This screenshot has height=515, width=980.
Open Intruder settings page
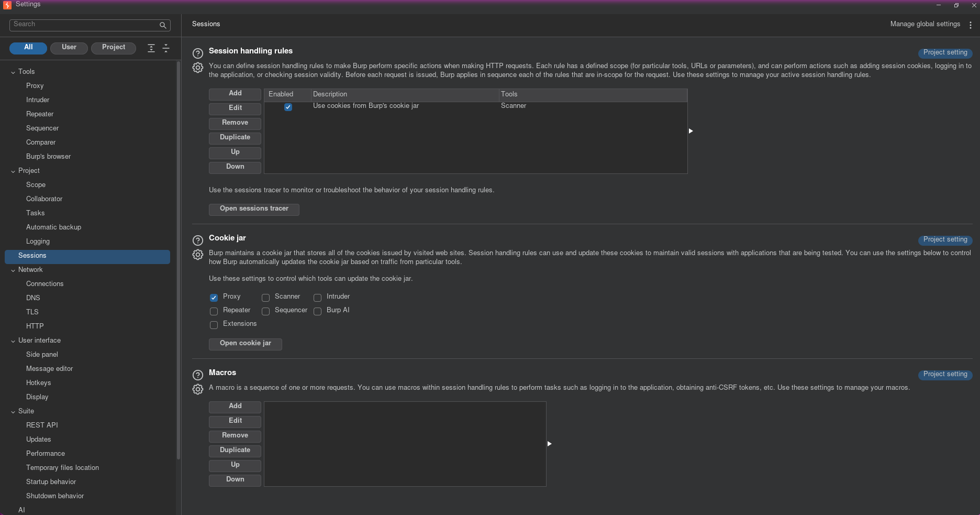(38, 100)
